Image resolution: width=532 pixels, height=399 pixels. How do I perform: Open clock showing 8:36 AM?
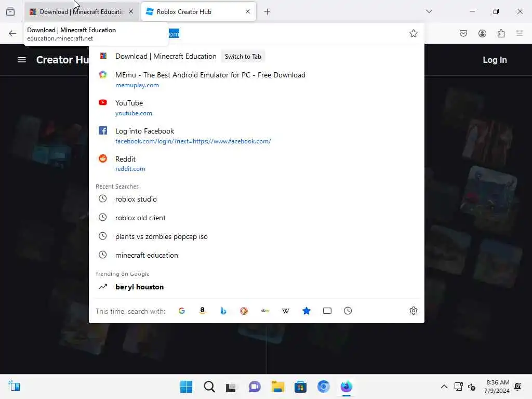click(497, 387)
